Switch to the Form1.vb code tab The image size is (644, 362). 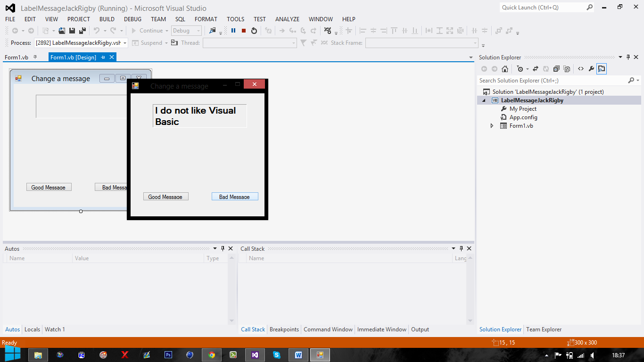point(17,58)
